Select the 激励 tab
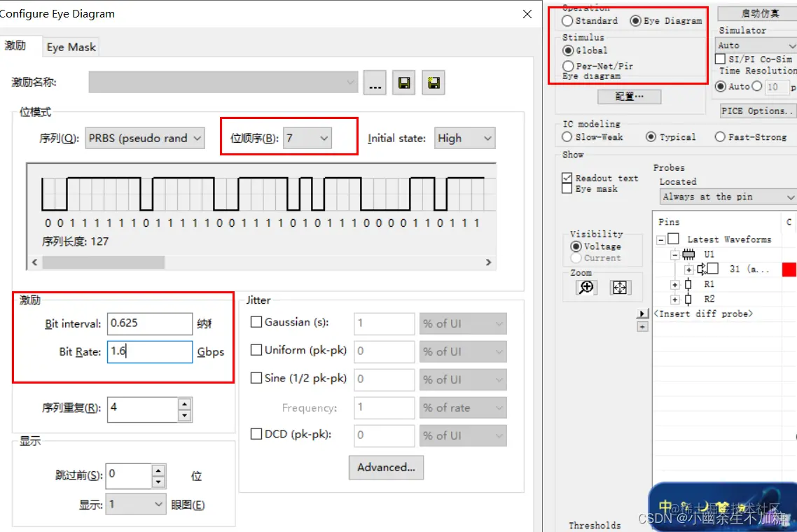The height and width of the screenshot is (532, 797). (15, 45)
